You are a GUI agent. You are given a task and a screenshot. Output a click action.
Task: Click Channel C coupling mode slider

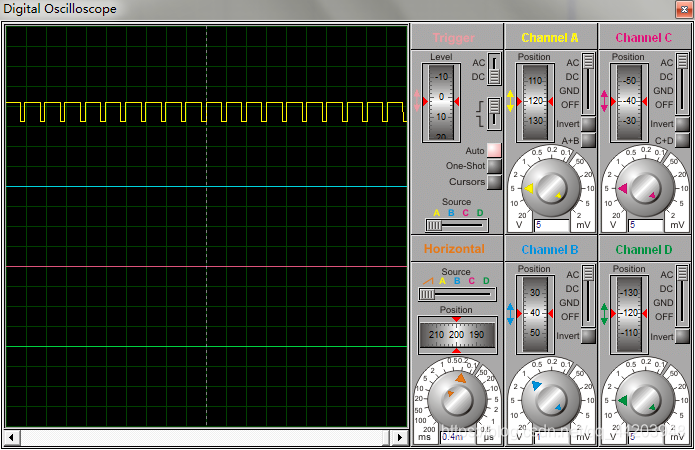(682, 84)
